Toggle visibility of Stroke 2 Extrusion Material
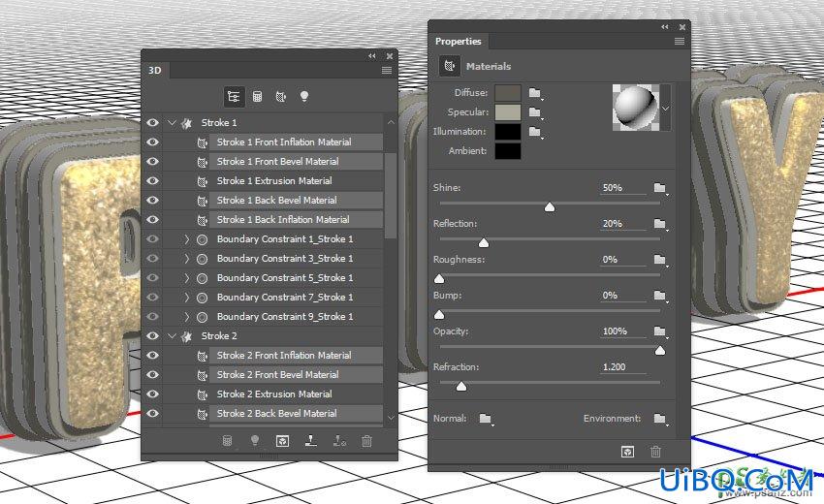The width and height of the screenshot is (824, 504). 152,394
